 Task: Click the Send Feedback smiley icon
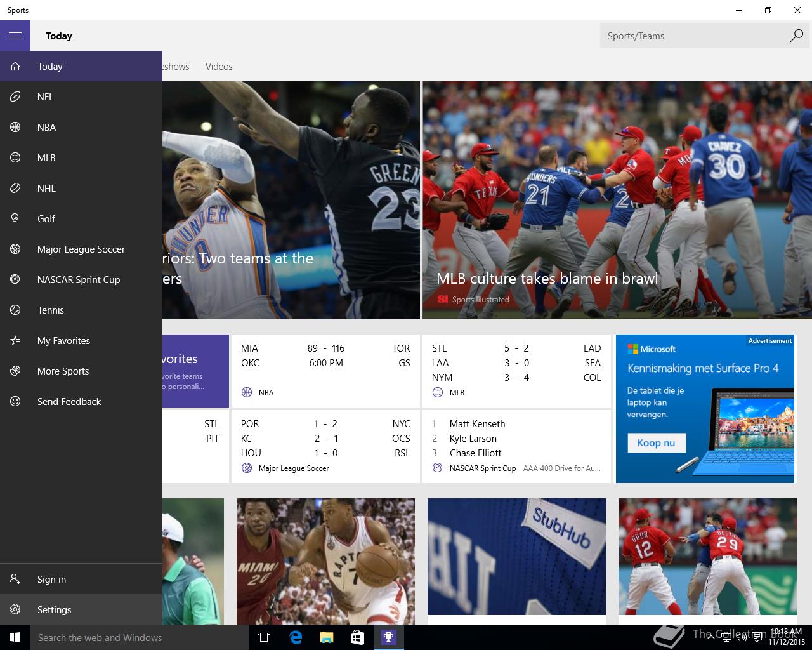[15, 401]
